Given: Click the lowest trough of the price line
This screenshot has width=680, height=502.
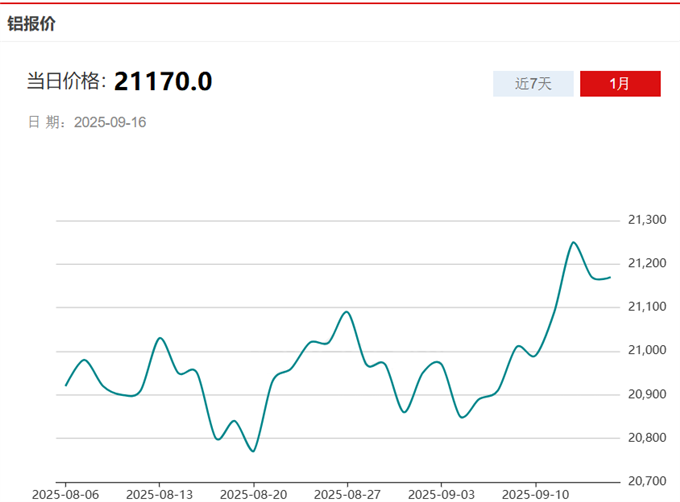Looking at the screenshot, I should coord(253,451).
